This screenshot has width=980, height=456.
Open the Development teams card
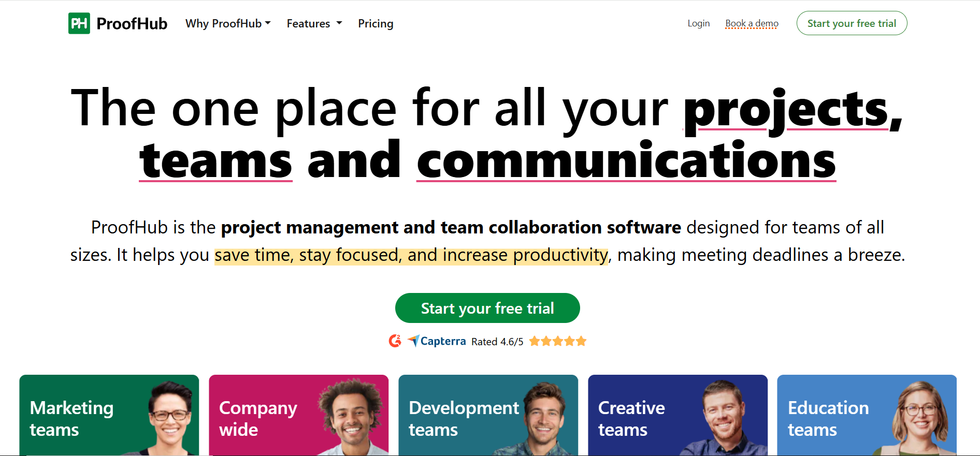[488, 415]
